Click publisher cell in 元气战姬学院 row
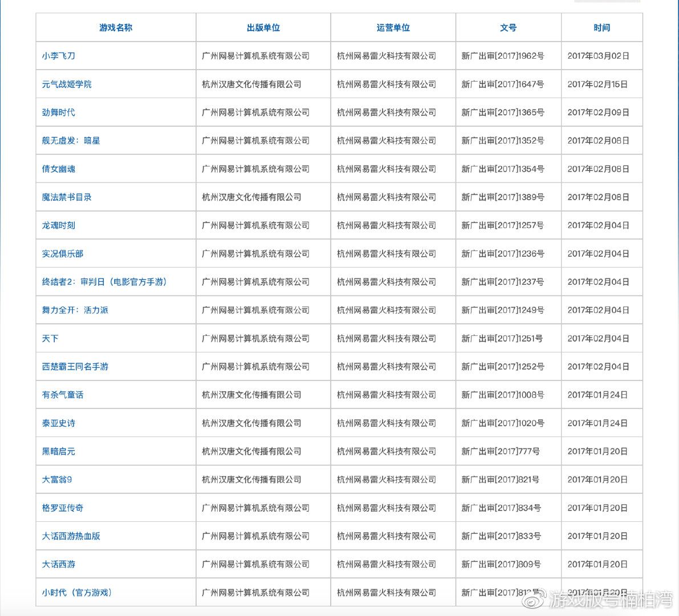 [x=263, y=84]
